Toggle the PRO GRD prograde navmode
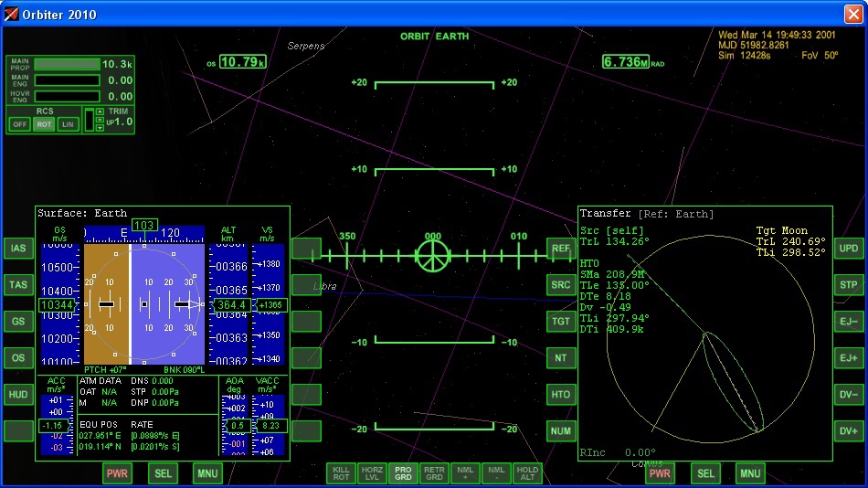This screenshot has width=868, height=488. point(403,473)
